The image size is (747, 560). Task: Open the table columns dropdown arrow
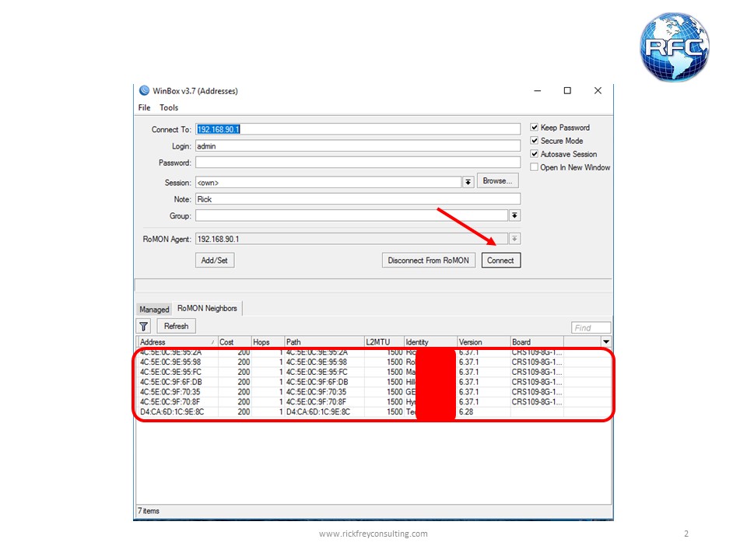[606, 341]
